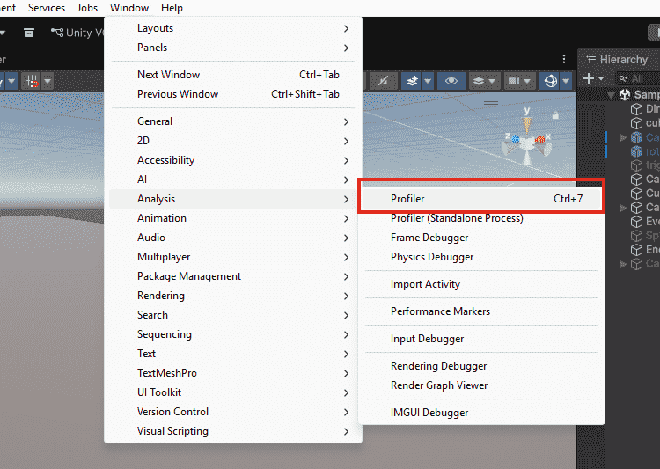Click the Hierarchy create plus button
The width and height of the screenshot is (660, 469).
point(589,79)
